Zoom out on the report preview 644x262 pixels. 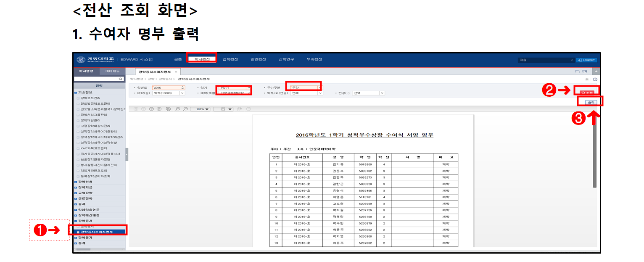point(185,109)
